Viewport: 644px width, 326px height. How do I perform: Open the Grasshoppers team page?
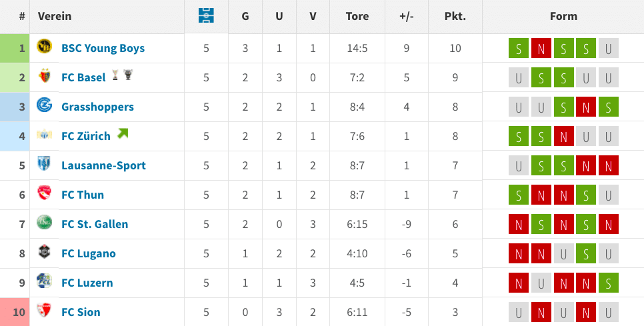coord(98,107)
